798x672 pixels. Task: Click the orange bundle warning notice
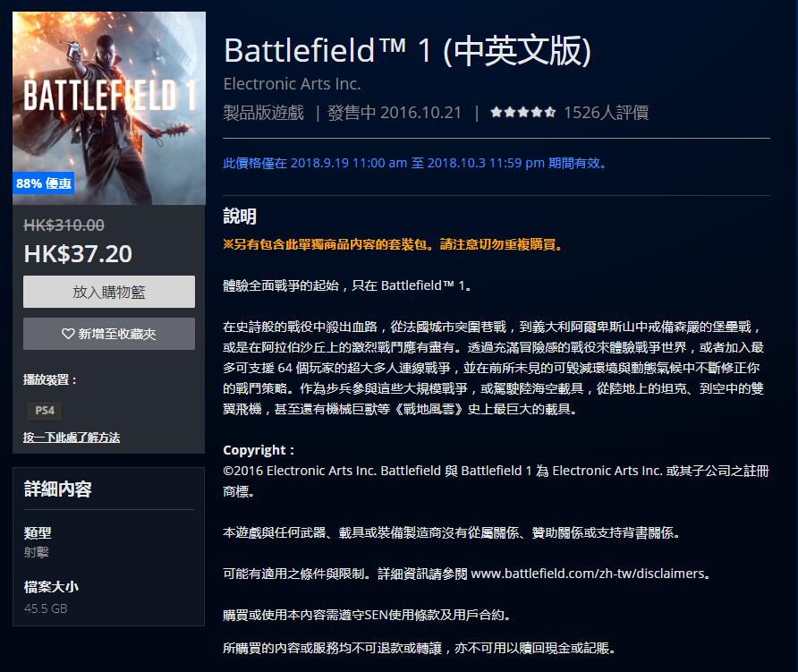[x=393, y=244]
